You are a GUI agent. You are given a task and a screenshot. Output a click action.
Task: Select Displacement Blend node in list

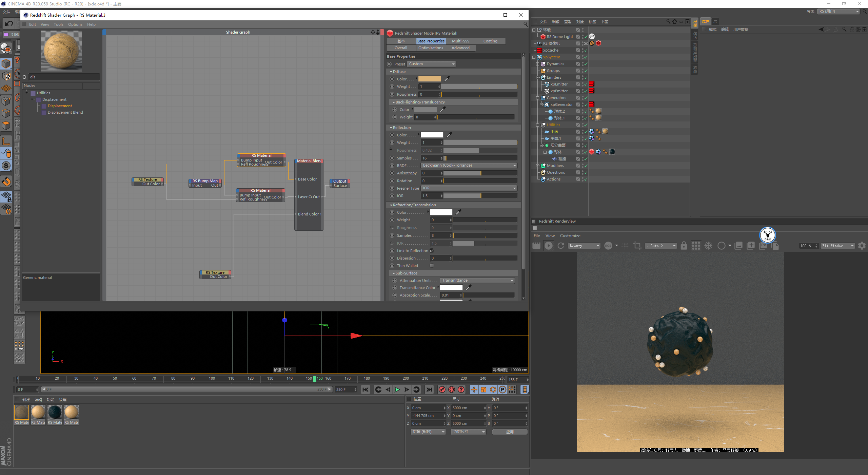(x=65, y=112)
